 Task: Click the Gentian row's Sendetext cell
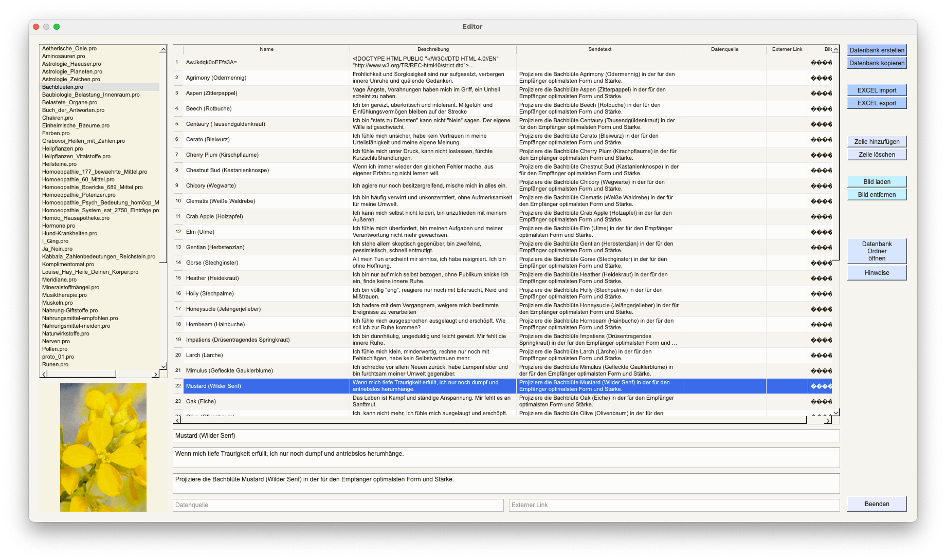(x=599, y=247)
